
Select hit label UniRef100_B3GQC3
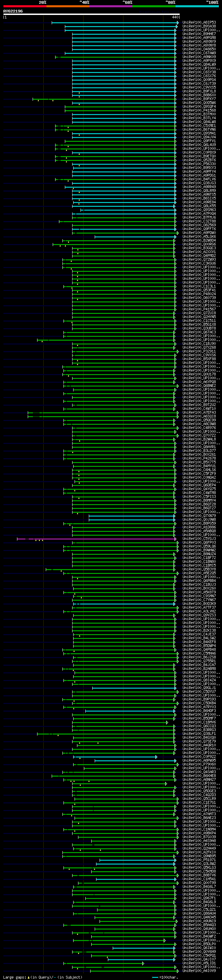click(x=199, y=249)
